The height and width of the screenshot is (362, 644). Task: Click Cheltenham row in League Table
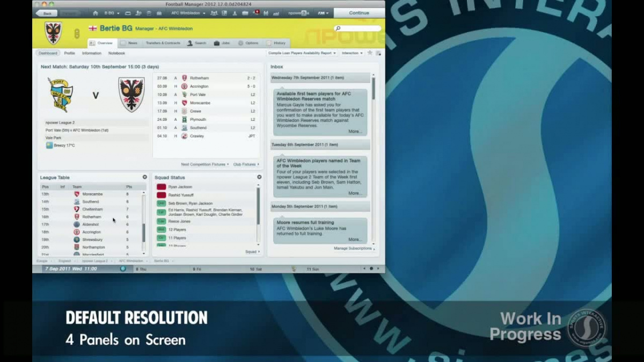point(92,209)
